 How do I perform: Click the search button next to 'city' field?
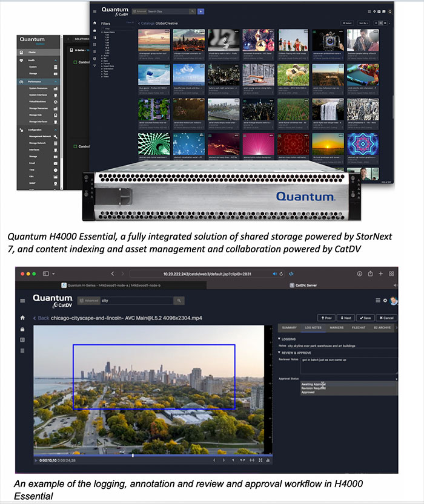[x=179, y=301]
